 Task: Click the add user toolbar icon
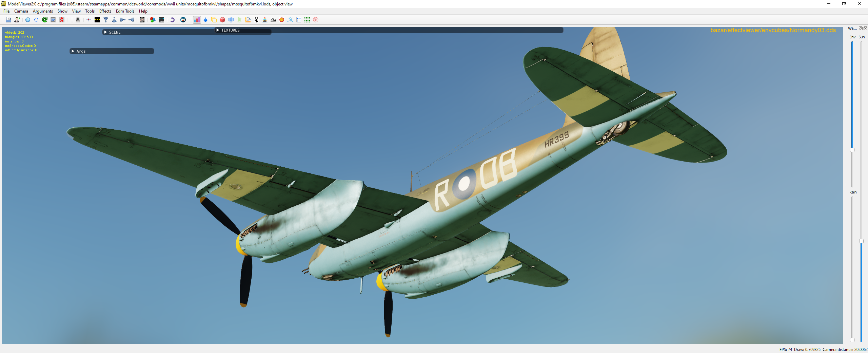(17, 20)
